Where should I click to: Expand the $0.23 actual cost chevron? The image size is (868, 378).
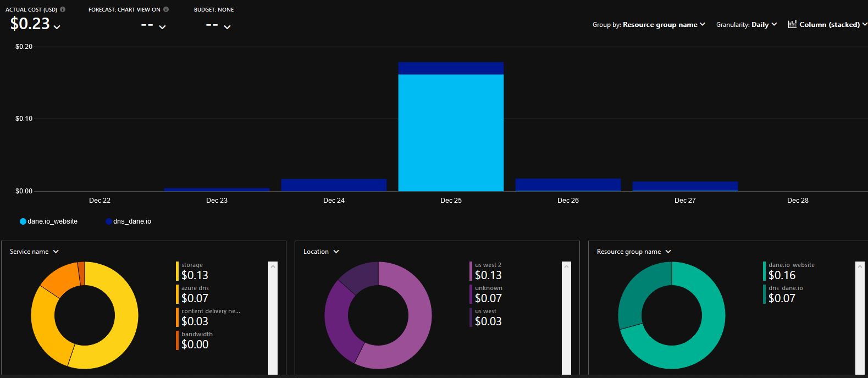click(x=57, y=27)
